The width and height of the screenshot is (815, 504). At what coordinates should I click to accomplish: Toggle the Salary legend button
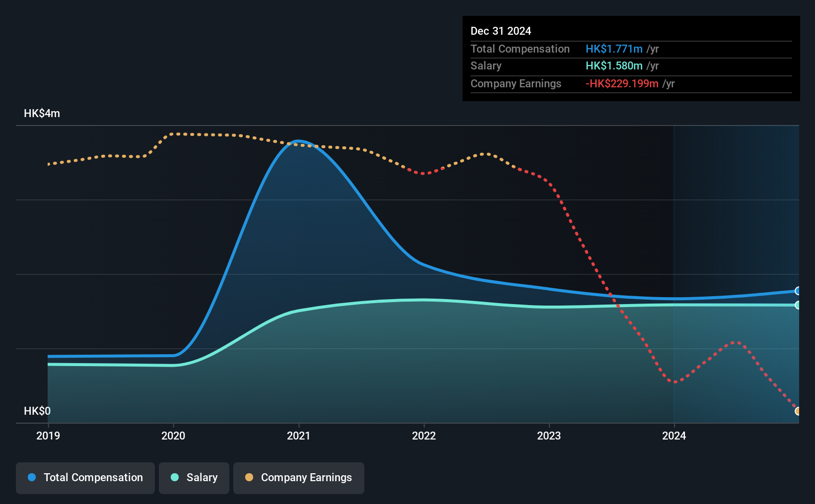pos(194,478)
